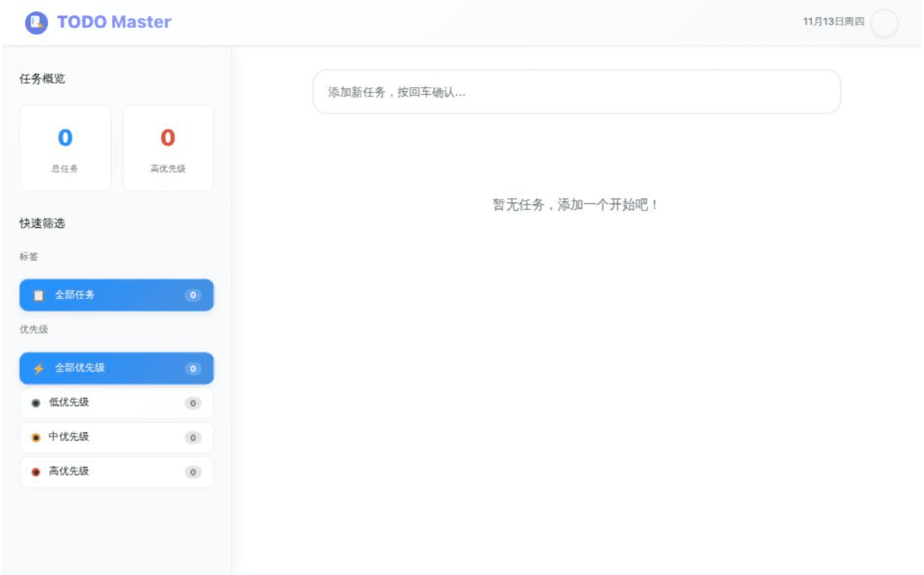Click the count badge on 全部任务

coord(193,296)
